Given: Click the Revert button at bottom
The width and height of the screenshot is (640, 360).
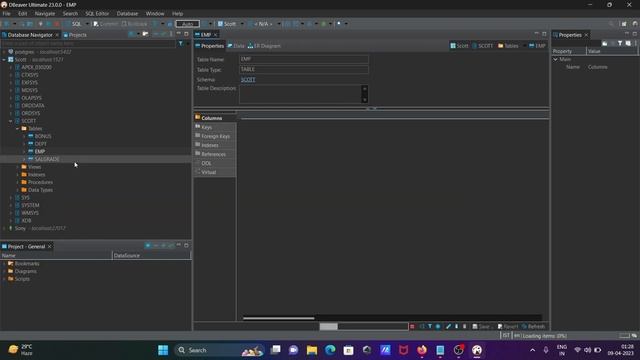Looking at the screenshot, I should pos(507,327).
